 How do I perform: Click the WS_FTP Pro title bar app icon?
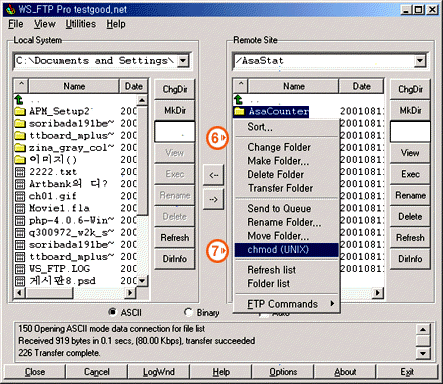coord(10,9)
